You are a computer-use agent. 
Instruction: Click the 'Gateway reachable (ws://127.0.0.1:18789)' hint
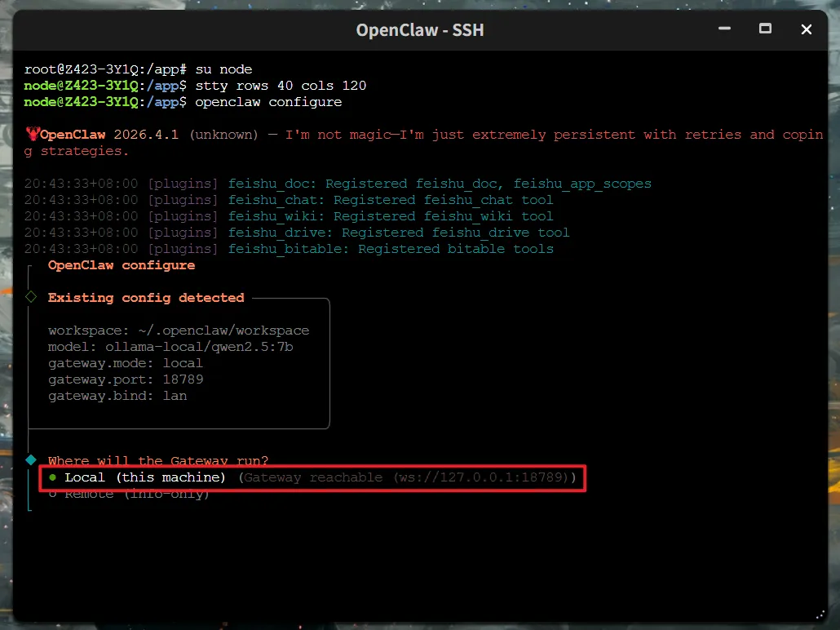coord(407,477)
